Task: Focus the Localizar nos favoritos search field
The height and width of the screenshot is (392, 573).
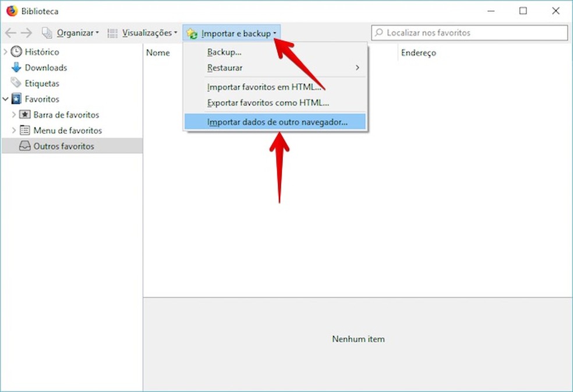Action: pos(469,33)
